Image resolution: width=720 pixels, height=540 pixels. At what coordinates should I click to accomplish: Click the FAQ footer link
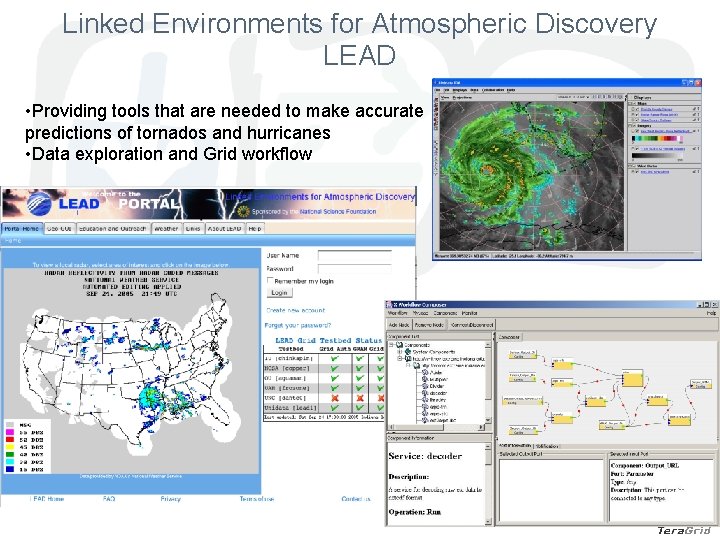click(x=109, y=499)
